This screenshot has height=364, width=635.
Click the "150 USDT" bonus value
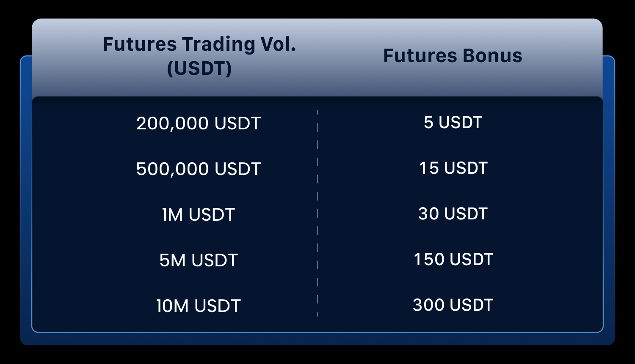453,260
